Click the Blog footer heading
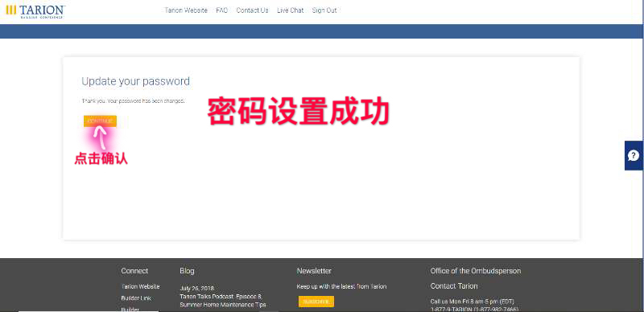Viewport: 644px width, 312px height. 187,271
